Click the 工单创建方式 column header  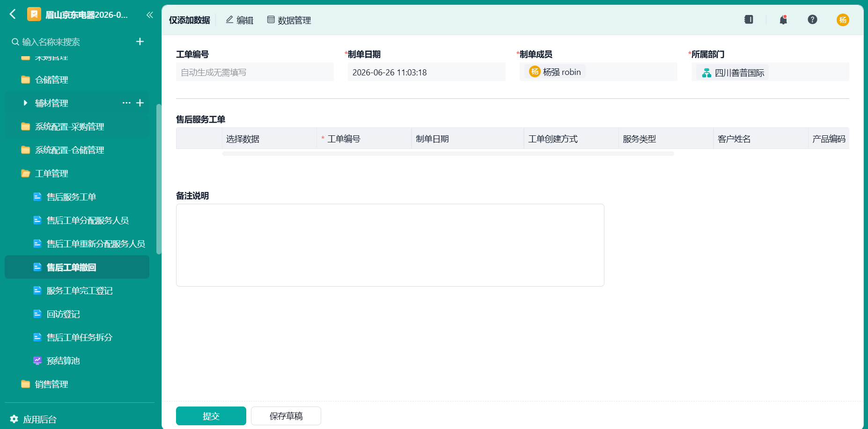[571, 139]
